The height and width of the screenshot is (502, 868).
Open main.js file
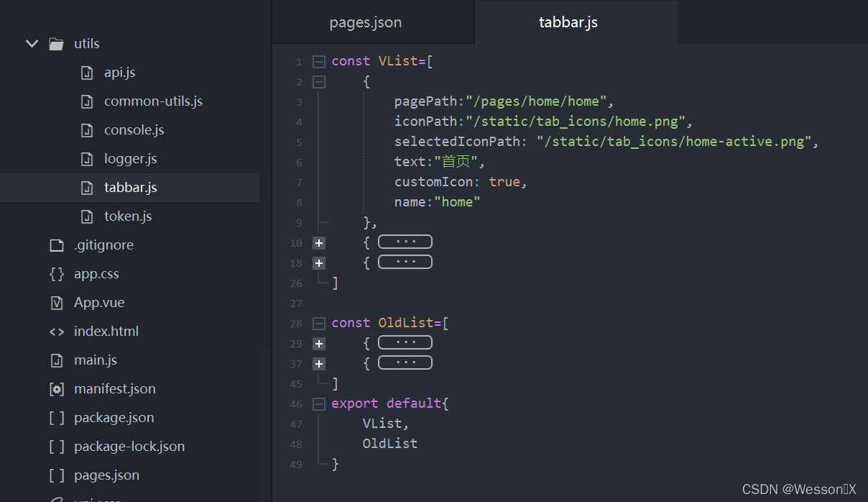96,360
